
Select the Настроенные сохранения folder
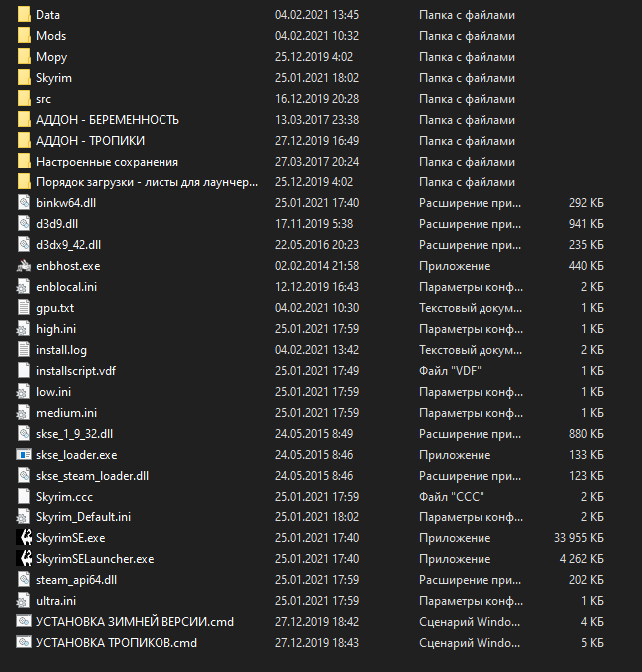(x=107, y=162)
